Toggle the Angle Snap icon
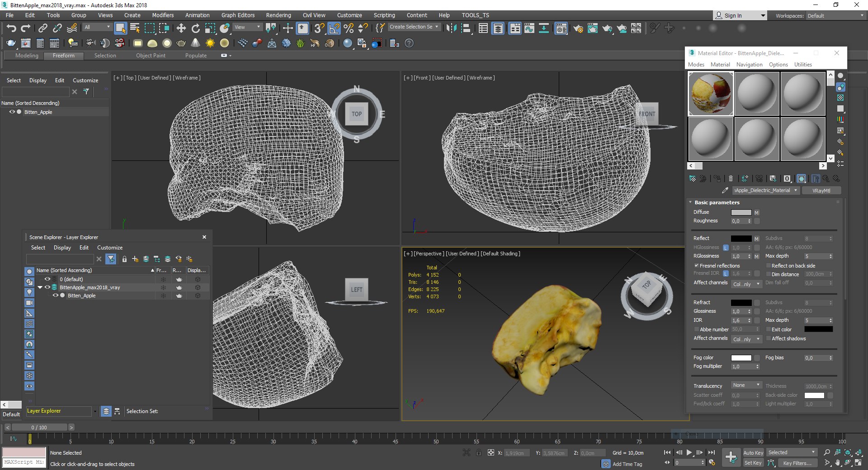 (334, 28)
